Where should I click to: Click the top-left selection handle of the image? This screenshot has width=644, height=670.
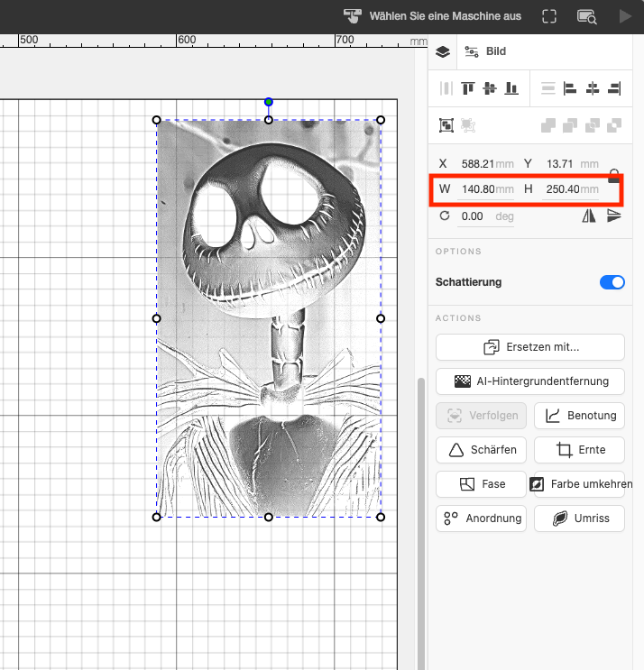(156, 120)
